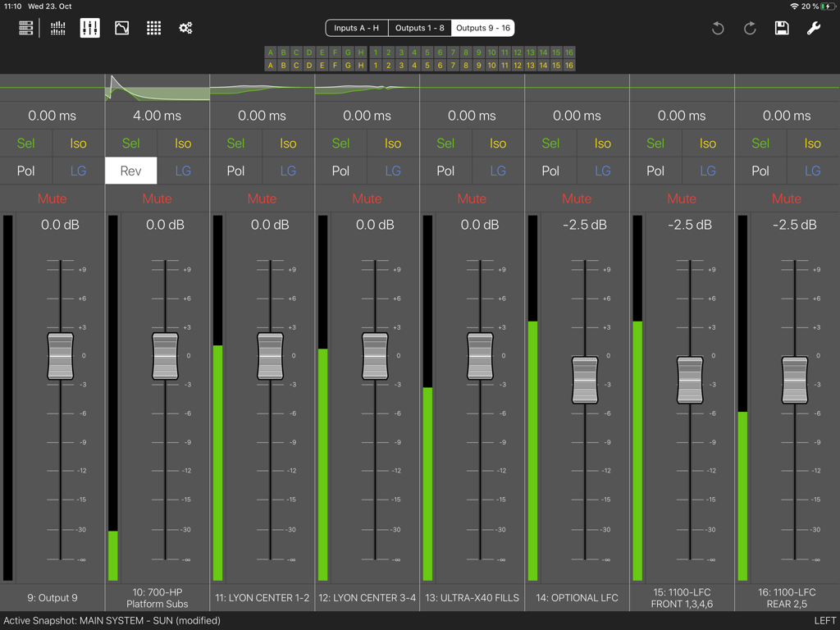Enable Iso on the 1100-LFC REAR 2,5 channel

[x=812, y=143]
